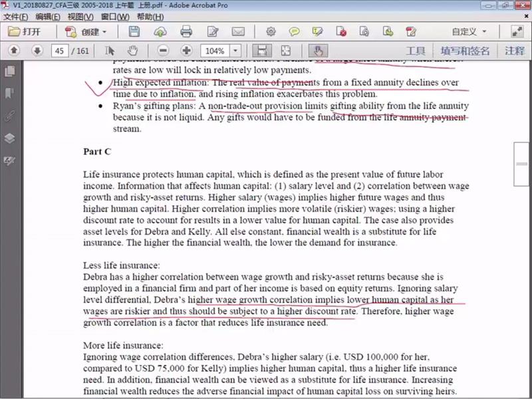Toggle the text Select tool cursor
532x399 pixels.
click(x=110, y=51)
